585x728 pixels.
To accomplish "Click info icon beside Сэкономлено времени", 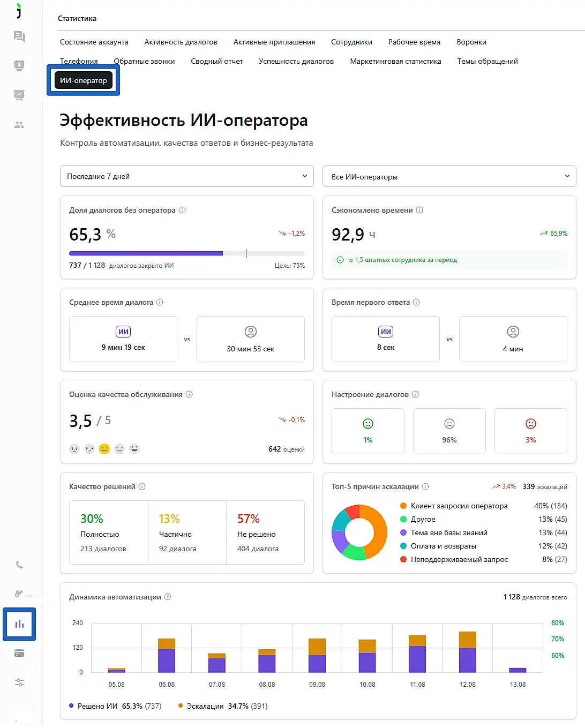I will pos(419,210).
